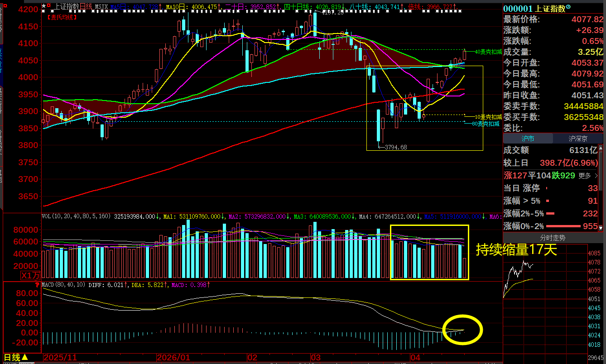
Task: Open the 日线 period dropdown
Action: click(16, 358)
